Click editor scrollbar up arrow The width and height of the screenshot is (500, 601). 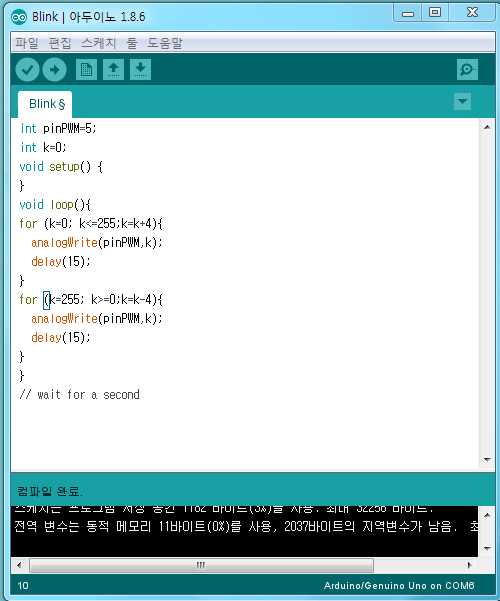487,127
